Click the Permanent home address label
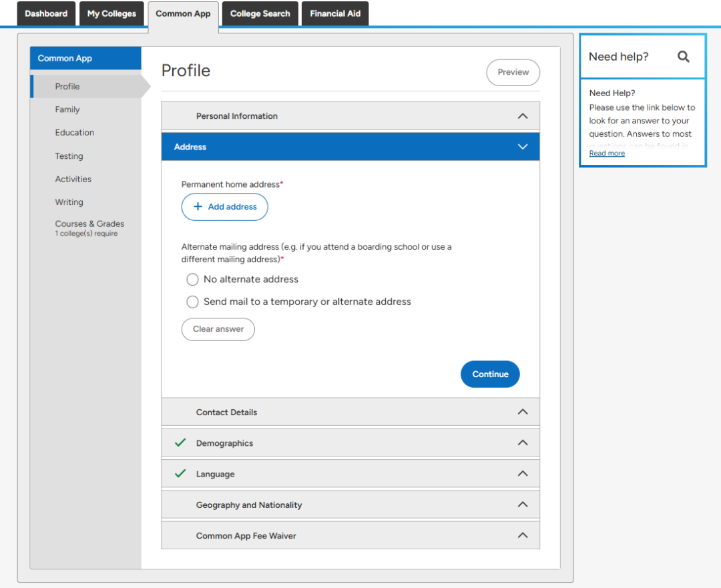 [230, 184]
